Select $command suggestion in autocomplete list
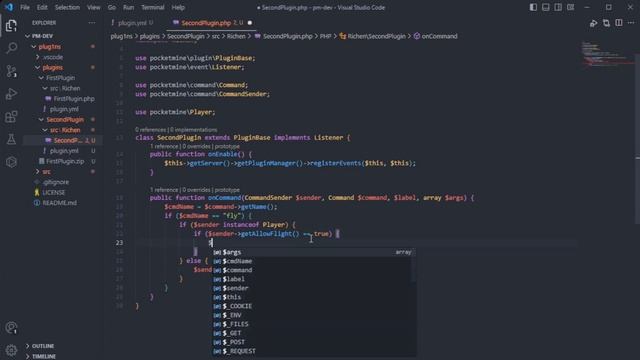 [314, 270]
